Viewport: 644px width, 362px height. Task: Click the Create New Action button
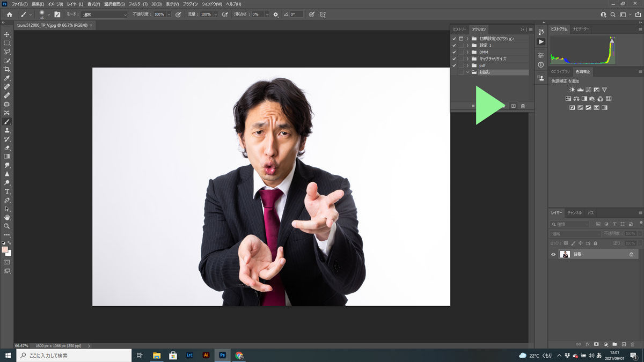tap(513, 106)
